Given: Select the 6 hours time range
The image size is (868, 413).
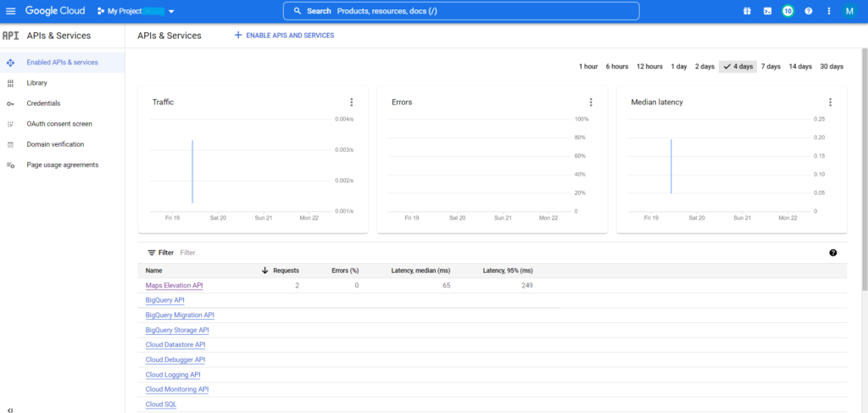Looking at the screenshot, I should [x=617, y=66].
